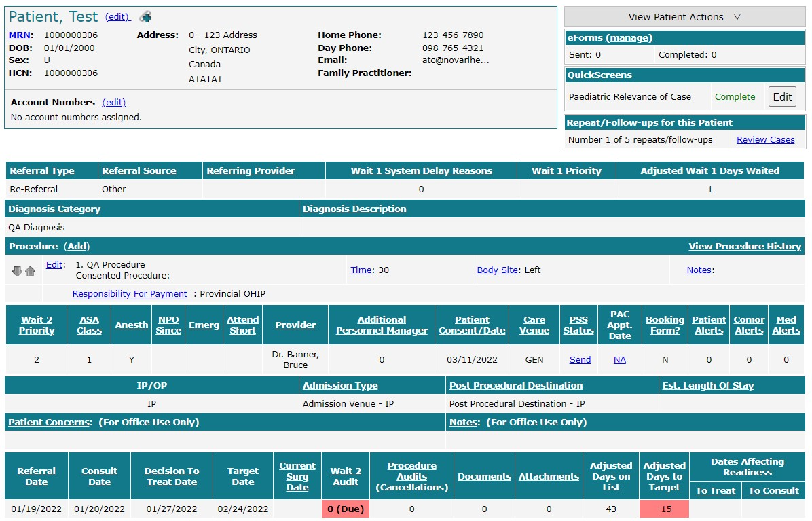Open the Anesth column header
This screenshot has width=812, height=521.
point(132,325)
